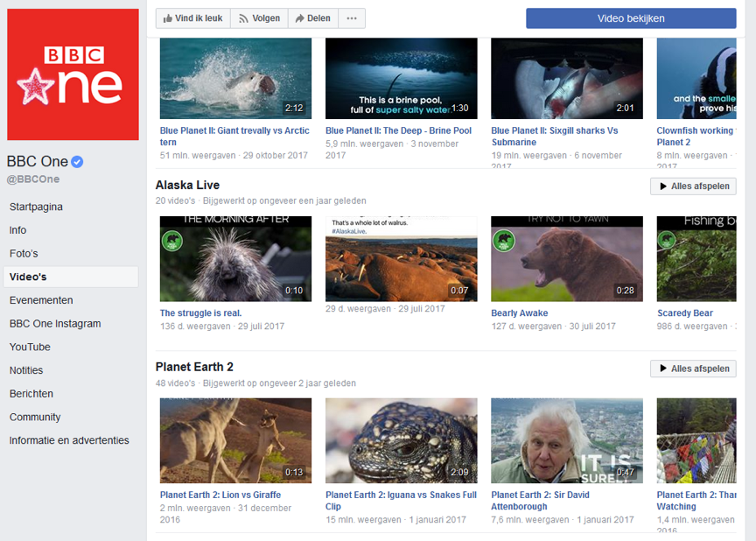
Task: Click the Video bekijken button
Action: pos(631,18)
